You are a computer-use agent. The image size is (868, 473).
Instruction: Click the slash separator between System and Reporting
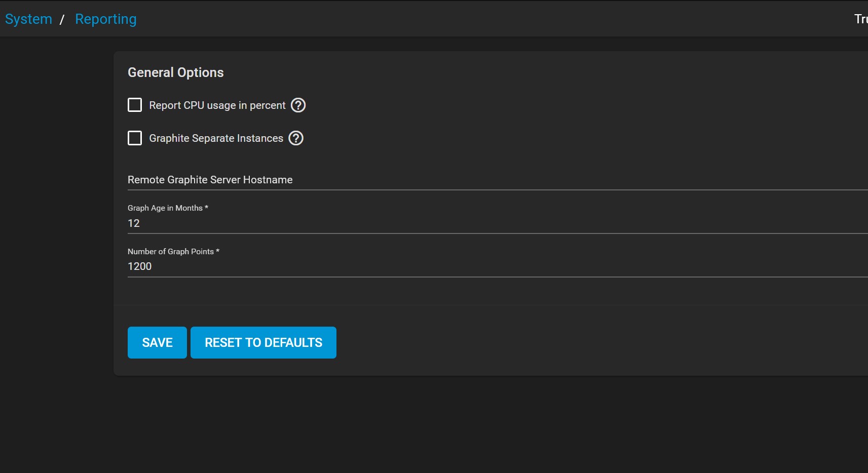pos(62,20)
